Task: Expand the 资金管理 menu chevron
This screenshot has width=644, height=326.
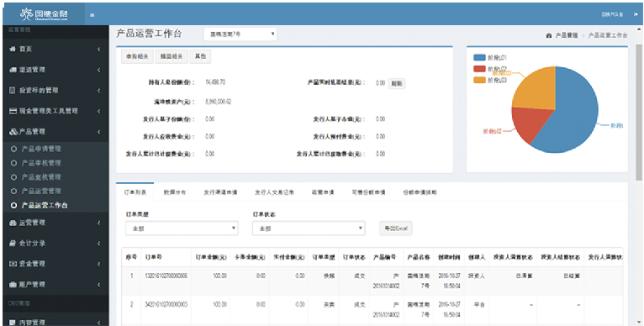Action: [x=99, y=264]
